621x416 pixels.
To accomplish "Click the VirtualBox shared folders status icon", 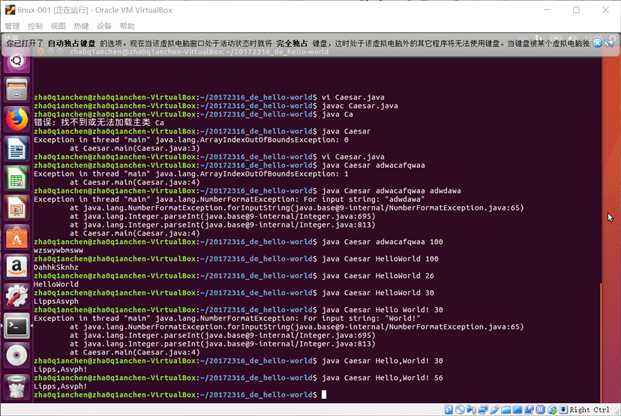I will 505,410.
